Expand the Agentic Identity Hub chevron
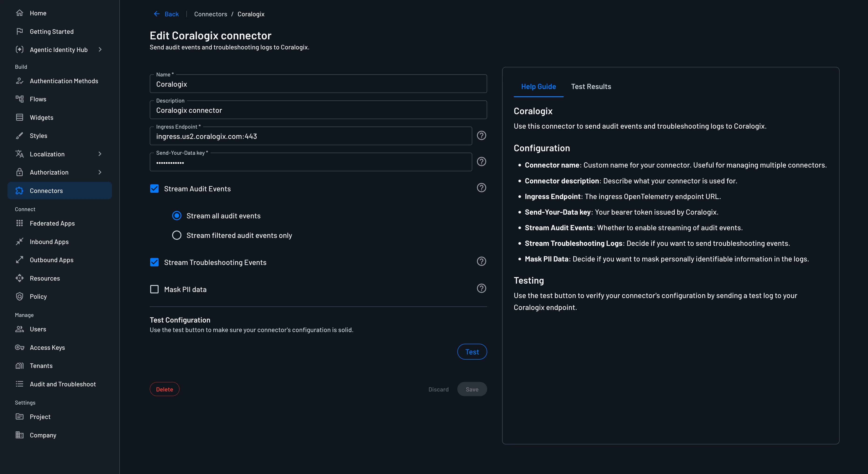The image size is (868, 474). pyautogui.click(x=100, y=49)
